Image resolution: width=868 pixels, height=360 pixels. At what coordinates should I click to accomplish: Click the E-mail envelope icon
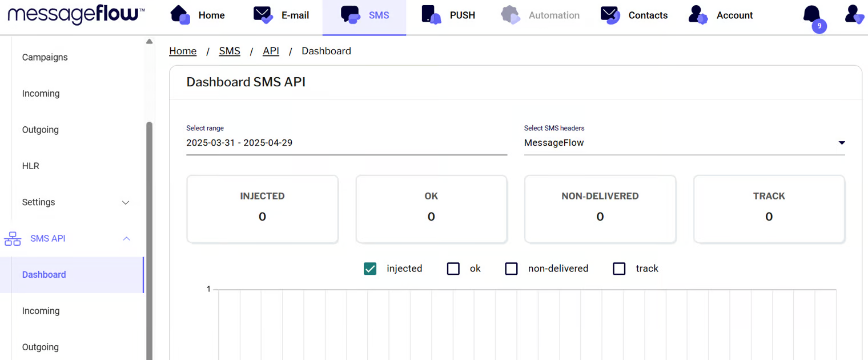[x=263, y=15]
